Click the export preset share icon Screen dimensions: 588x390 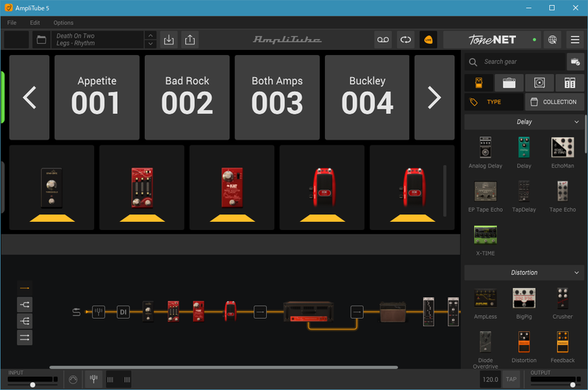[190, 40]
